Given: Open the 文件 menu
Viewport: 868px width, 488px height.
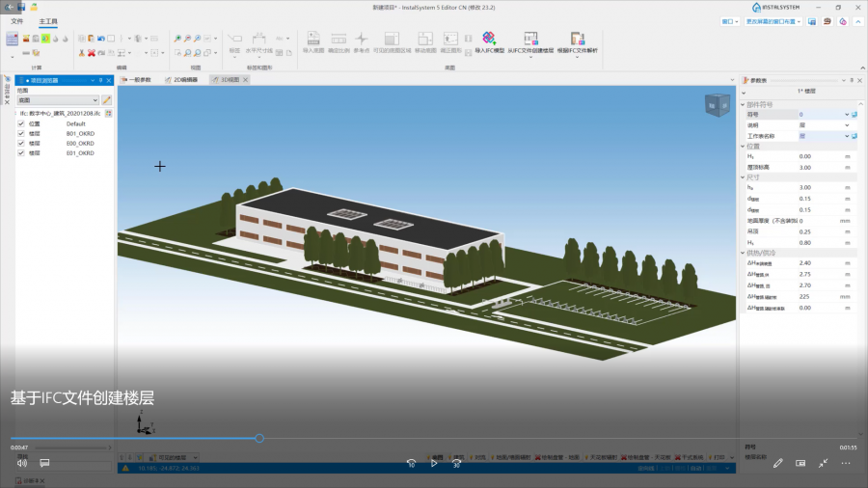Looking at the screenshot, I should coord(16,20).
